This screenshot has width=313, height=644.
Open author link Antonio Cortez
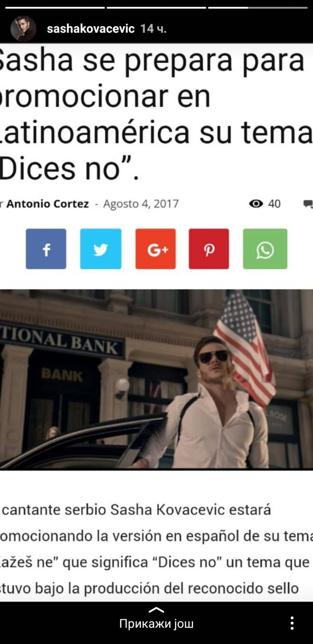[x=47, y=204]
